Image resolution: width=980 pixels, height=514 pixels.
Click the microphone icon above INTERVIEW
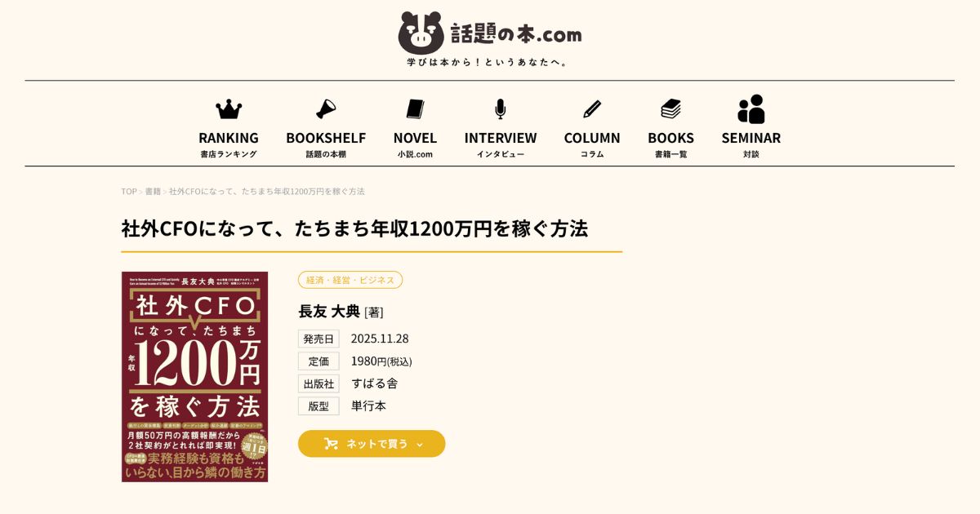(x=500, y=109)
